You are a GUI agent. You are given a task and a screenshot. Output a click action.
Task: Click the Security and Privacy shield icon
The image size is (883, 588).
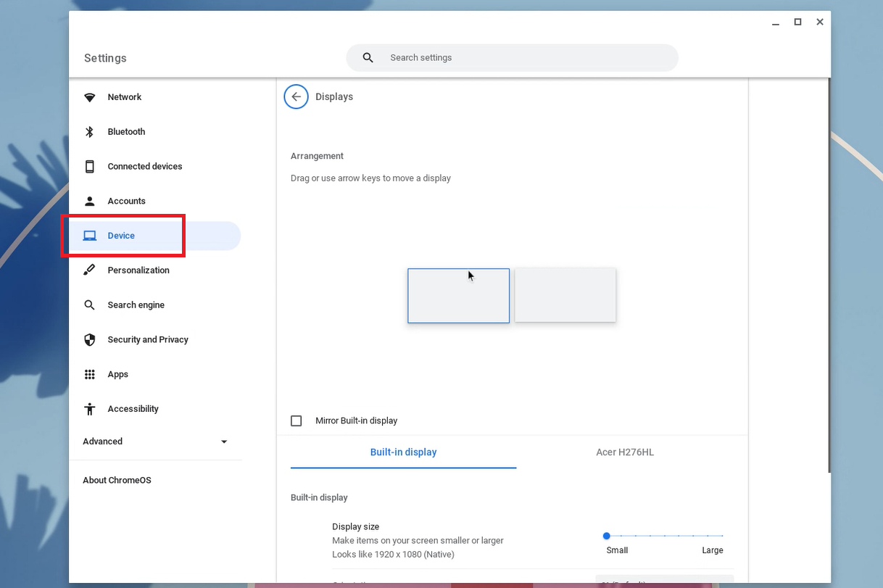pos(90,340)
